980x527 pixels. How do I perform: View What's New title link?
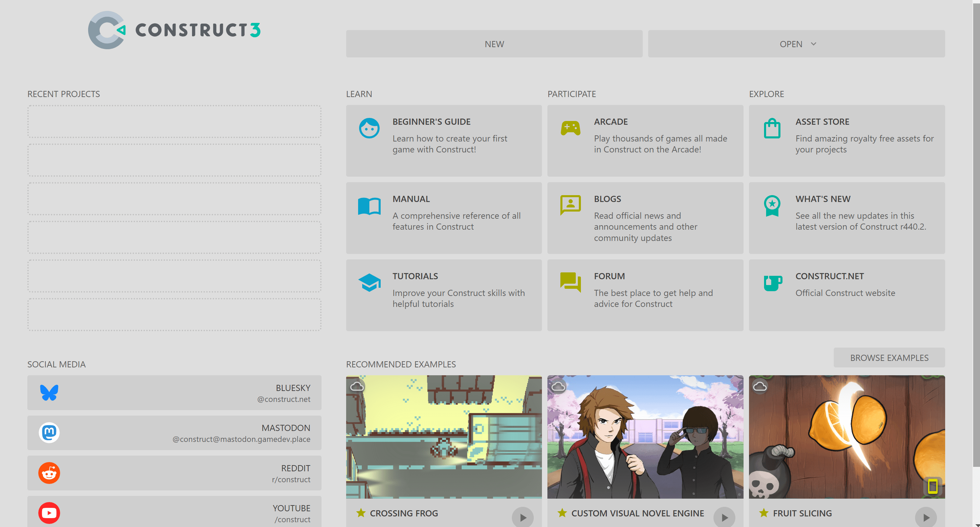[x=823, y=199]
